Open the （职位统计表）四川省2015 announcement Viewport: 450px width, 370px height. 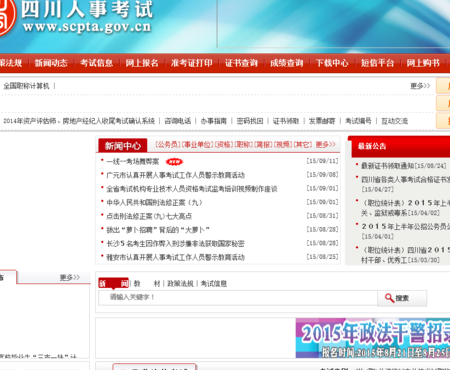pos(405,250)
